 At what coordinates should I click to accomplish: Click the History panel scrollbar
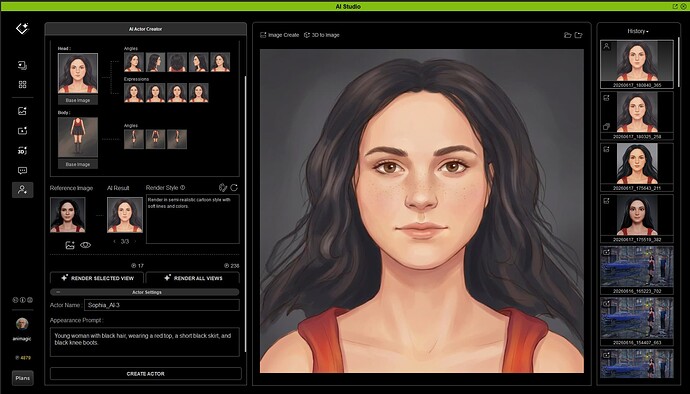click(679, 62)
